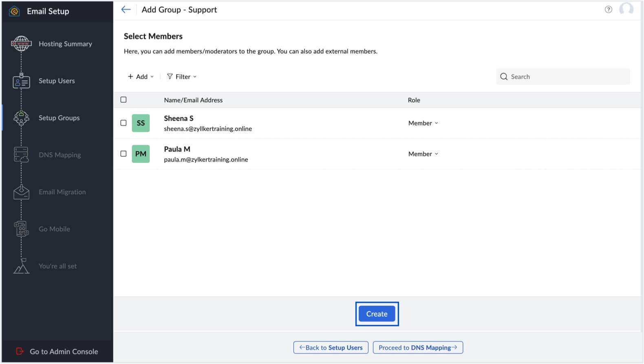The image size is (644, 364).
Task: Click the Hosting Summary globe icon
Action: 21,44
